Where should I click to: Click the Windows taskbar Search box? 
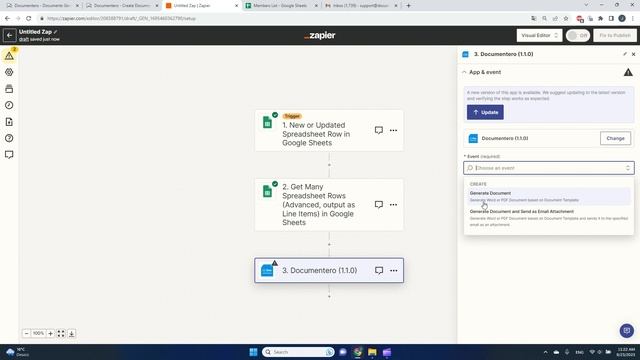click(298, 352)
